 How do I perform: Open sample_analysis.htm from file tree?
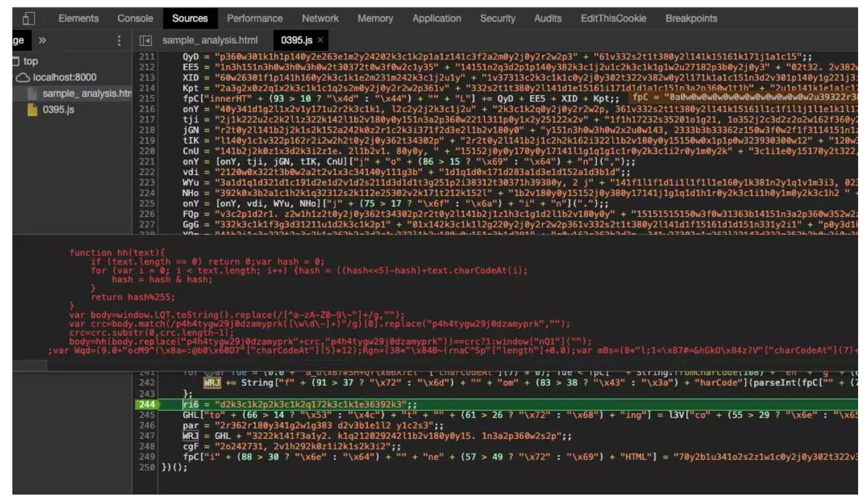[87, 94]
